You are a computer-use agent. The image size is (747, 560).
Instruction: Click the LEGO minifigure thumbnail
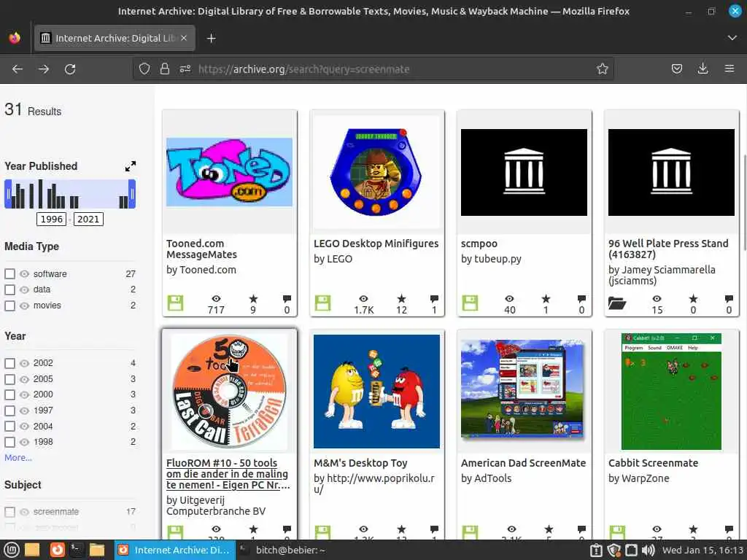click(376, 172)
